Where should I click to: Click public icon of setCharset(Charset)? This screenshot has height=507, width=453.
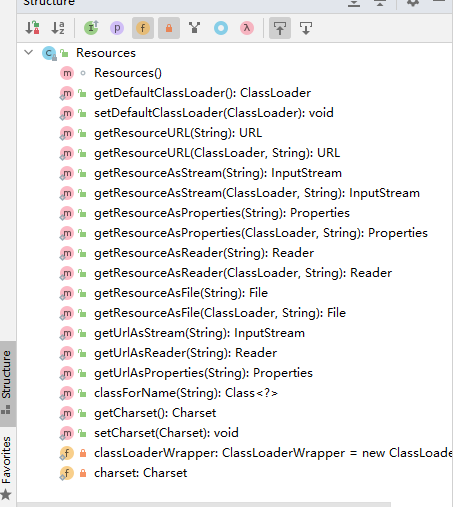tap(82, 433)
